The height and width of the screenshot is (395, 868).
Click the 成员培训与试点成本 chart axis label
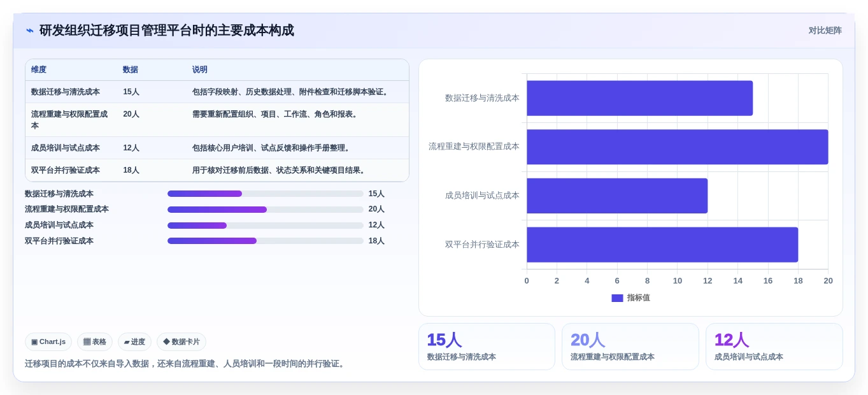click(482, 196)
